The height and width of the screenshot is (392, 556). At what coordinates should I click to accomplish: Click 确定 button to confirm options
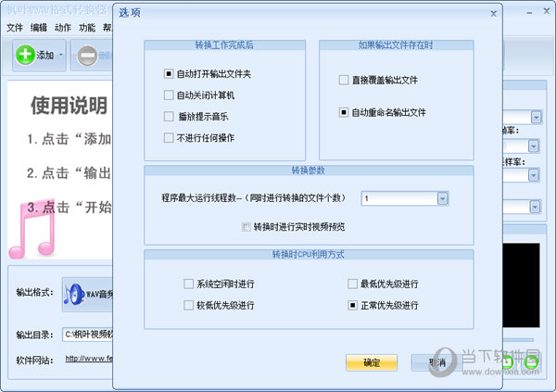[372, 362]
